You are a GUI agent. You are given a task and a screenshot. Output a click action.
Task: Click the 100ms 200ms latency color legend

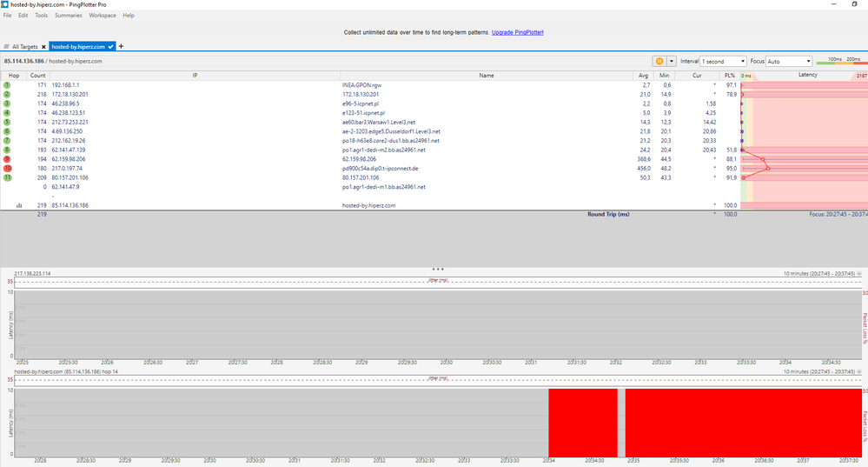pyautogui.click(x=842, y=60)
